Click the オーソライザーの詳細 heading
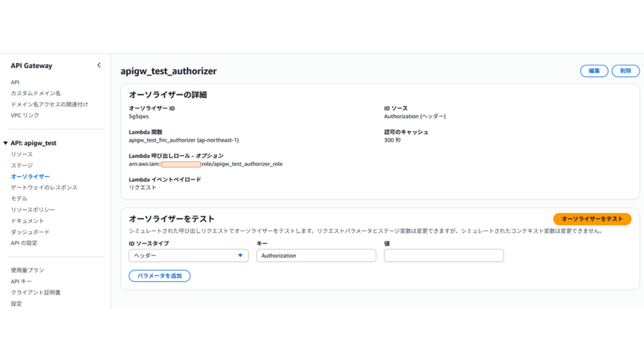Viewport: 644px width, 362px height. [x=168, y=95]
